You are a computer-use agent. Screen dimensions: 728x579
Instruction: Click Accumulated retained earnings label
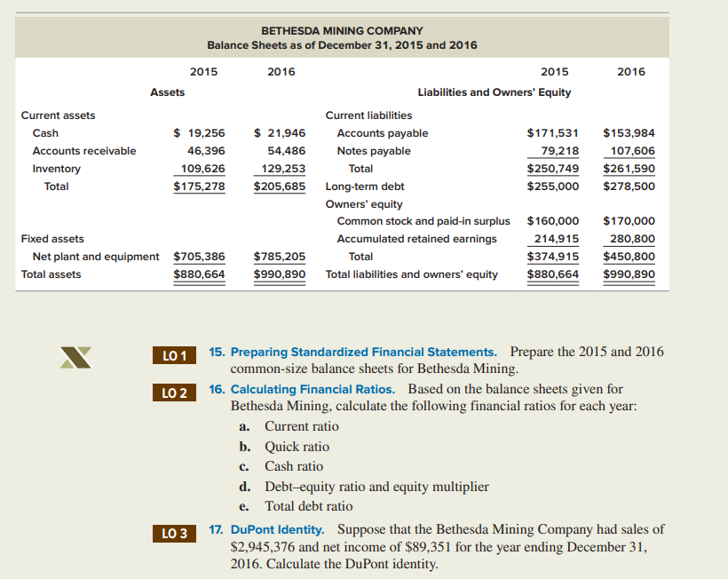(417, 239)
